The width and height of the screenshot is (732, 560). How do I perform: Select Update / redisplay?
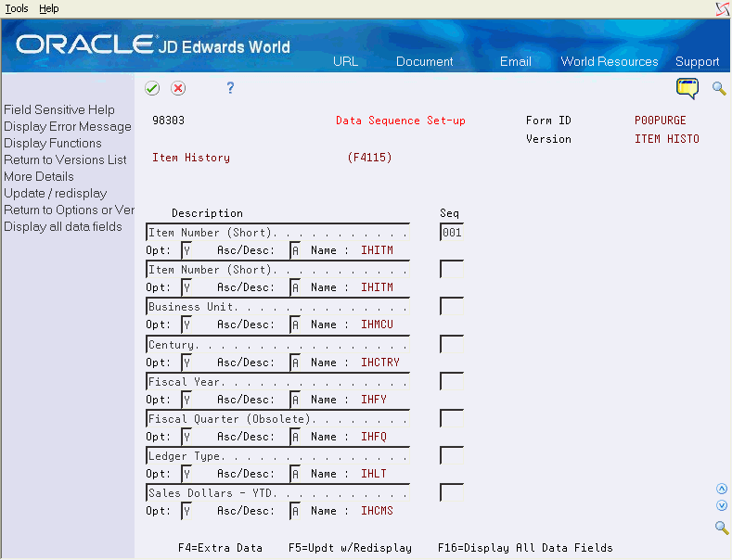coord(56,193)
